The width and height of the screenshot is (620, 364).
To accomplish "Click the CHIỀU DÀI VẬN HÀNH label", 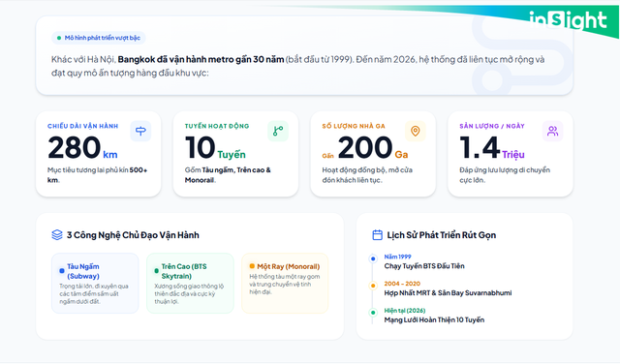I will (82, 126).
